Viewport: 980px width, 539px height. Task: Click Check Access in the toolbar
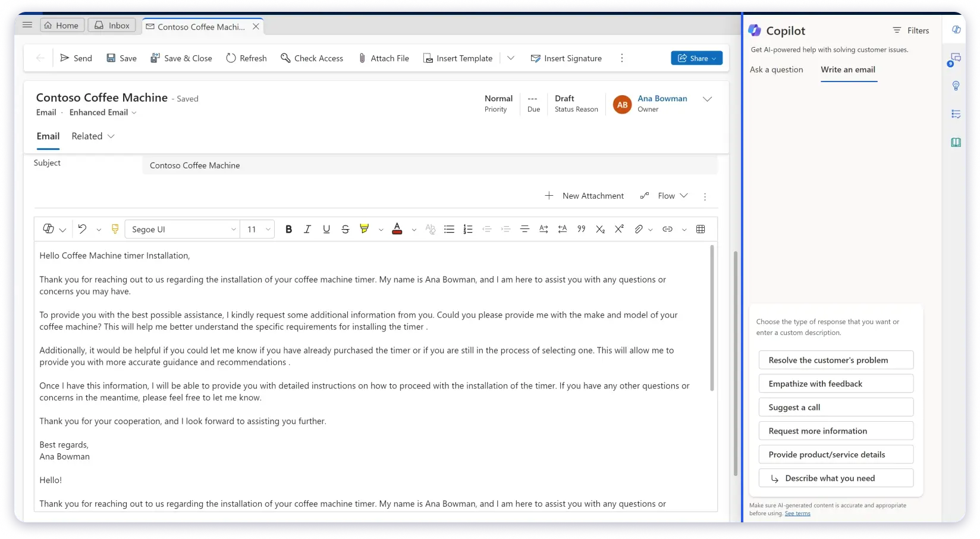coord(312,58)
